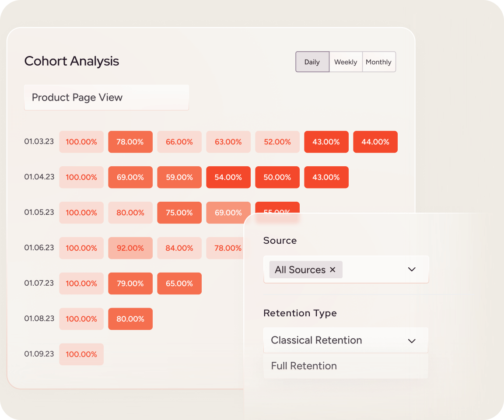Expand the Source dropdown chevron
The width and height of the screenshot is (504, 420).
pyautogui.click(x=411, y=269)
